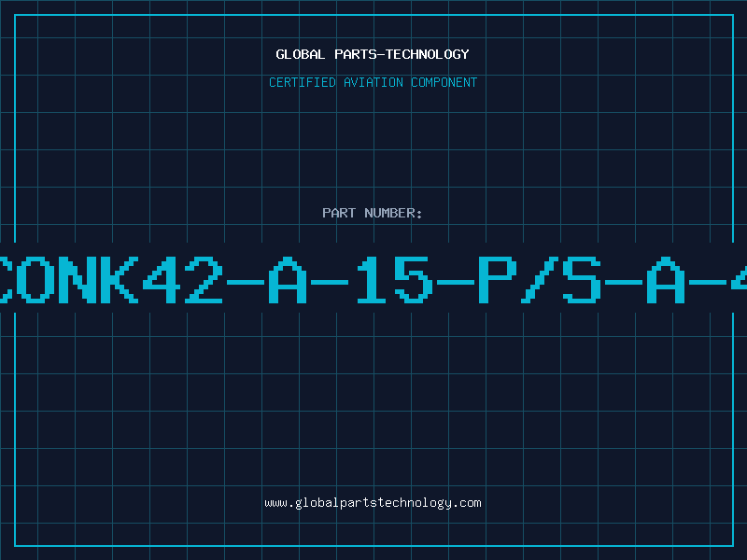747x560 pixels.
Task: Select the letter N in CONK42
Action: (77, 280)
